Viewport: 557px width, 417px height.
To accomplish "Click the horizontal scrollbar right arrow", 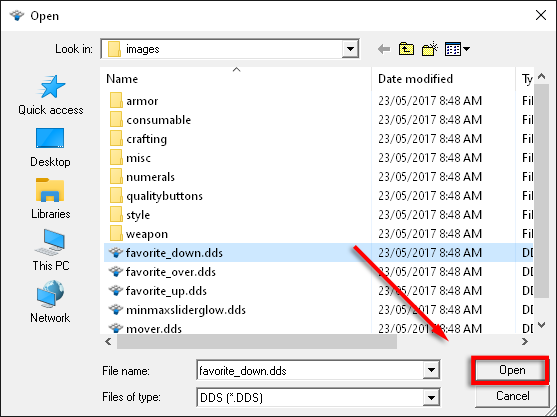I will pyautogui.click(x=525, y=342).
